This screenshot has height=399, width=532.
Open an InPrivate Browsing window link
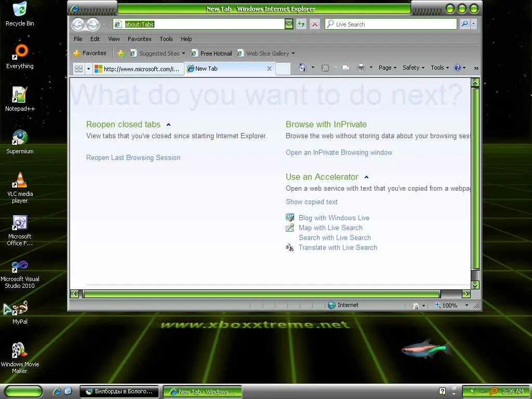coord(339,153)
